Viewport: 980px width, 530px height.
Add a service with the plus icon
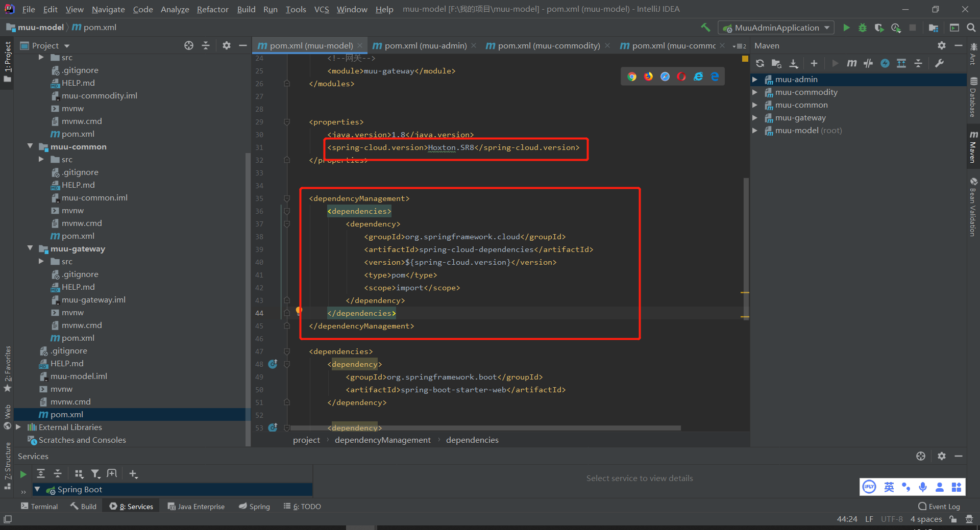point(133,474)
